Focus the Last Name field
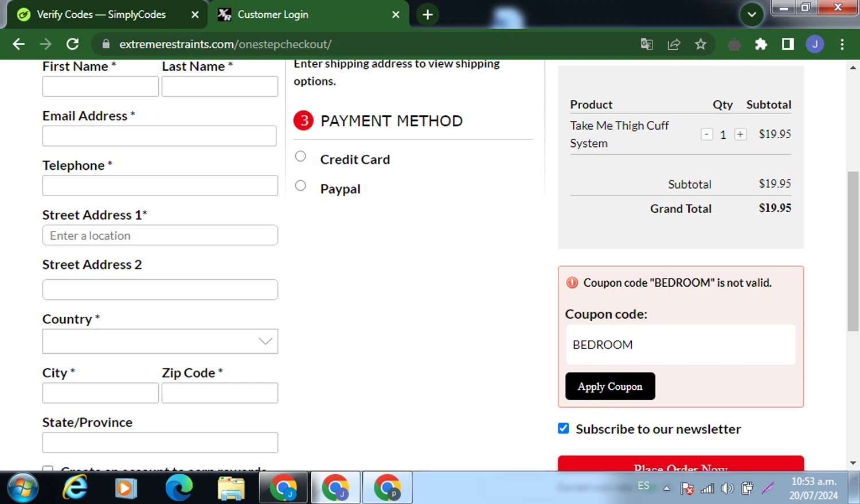 (x=220, y=87)
